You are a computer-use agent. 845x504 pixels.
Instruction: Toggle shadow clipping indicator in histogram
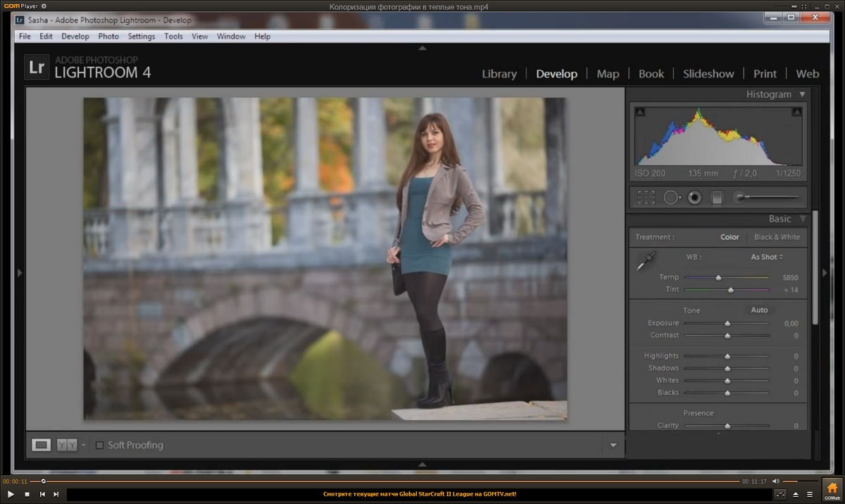click(639, 112)
